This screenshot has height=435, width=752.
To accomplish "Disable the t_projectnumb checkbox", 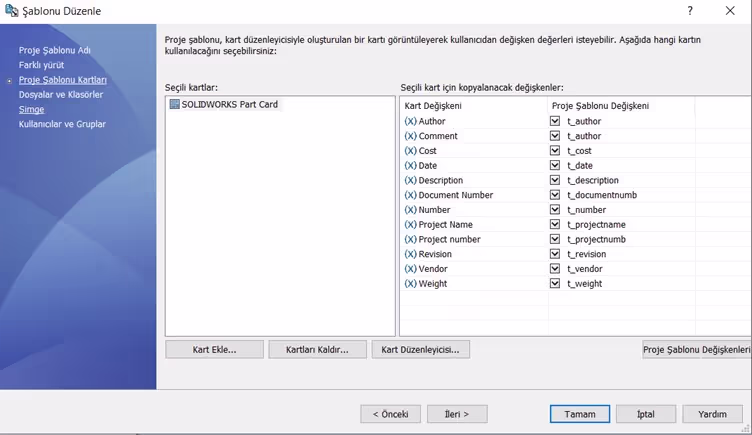I will (x=555, y=239).
